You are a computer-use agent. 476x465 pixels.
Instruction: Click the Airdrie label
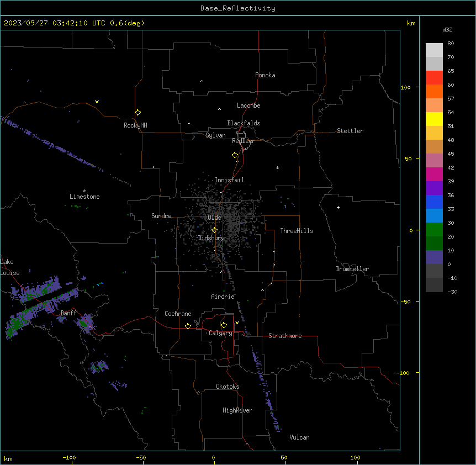coord(223,297)
